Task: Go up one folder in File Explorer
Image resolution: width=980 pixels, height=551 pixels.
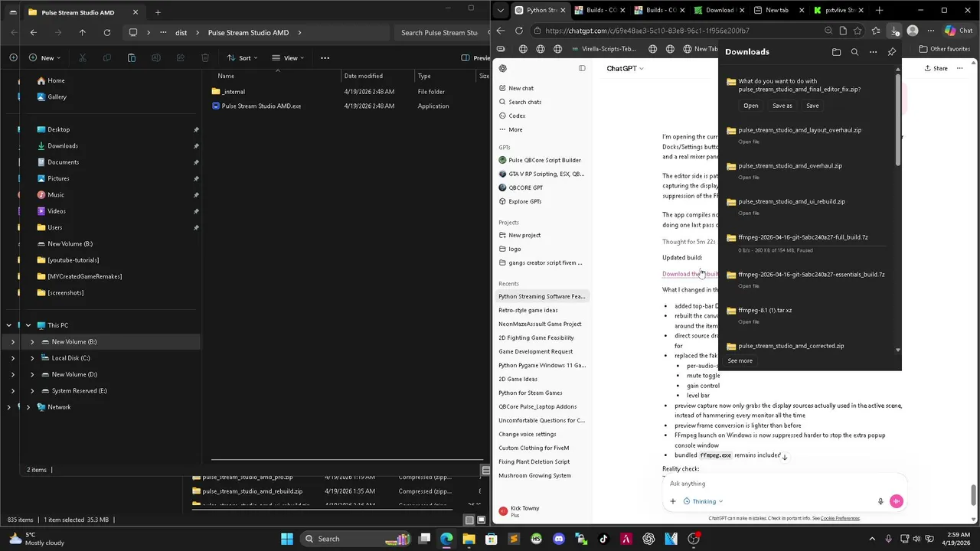Action: pos(82,33)
